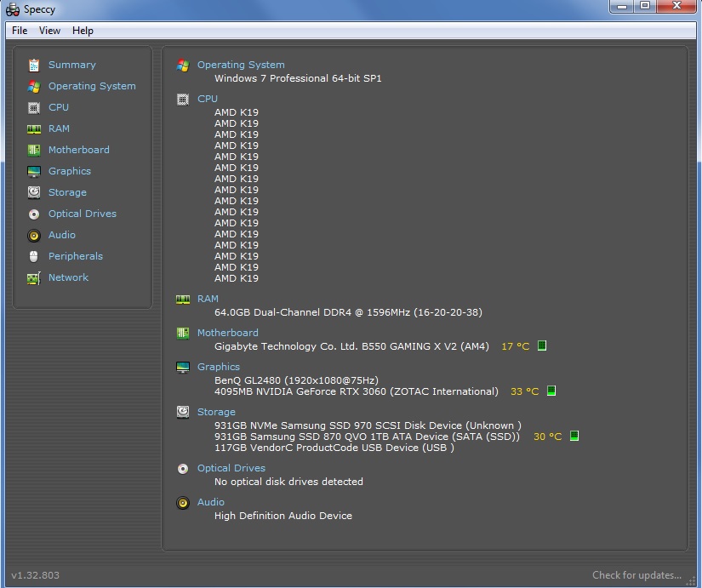Click the RAM stick icon in sidebar
Image resolution: width=702 pixels, height=588 pixels.
pyautogui.click(x=34, y=129)
